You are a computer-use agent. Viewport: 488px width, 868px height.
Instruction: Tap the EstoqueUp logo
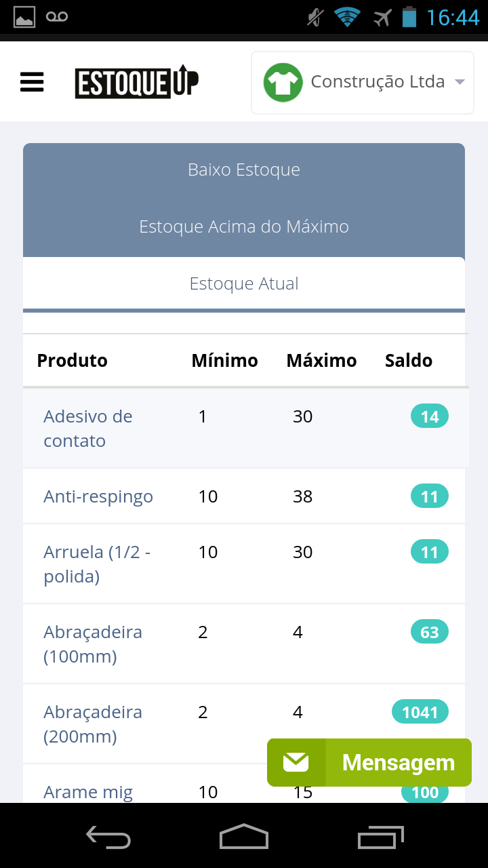(x=137, y=82)
